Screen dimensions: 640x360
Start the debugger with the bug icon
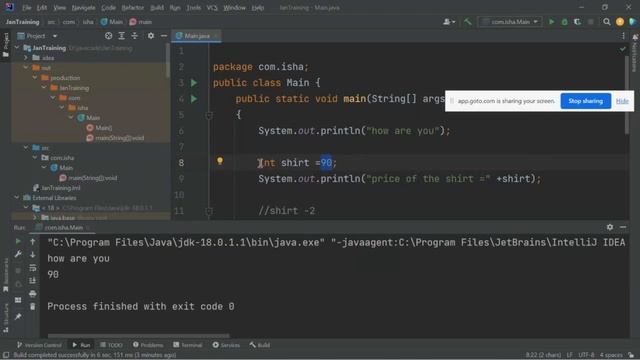[564, 22]
